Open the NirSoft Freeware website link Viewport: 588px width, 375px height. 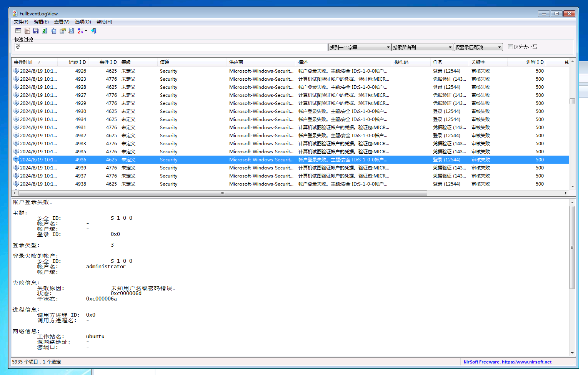click(507, 362)
